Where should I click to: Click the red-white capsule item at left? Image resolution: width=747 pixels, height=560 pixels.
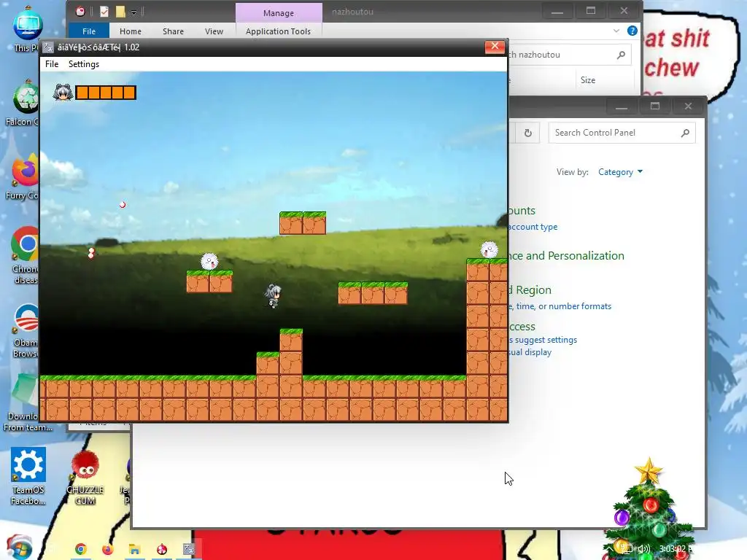pos(91,253)
